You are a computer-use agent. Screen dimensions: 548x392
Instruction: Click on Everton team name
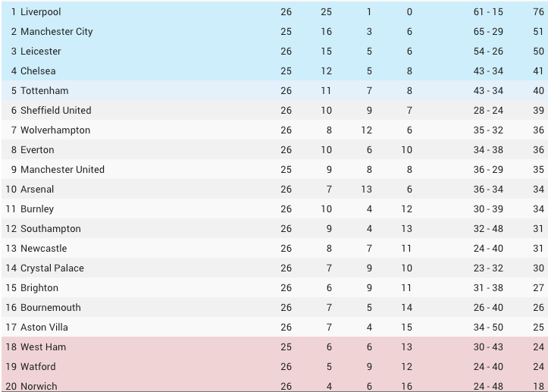37,150
